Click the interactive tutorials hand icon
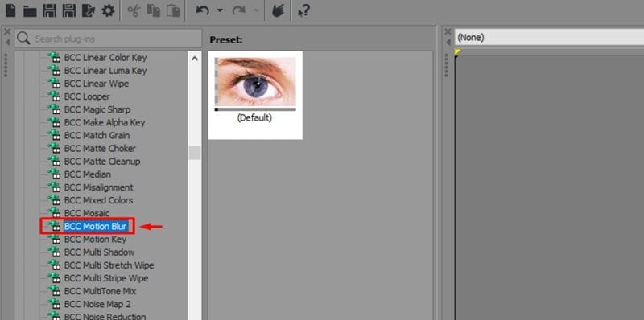Image resolution: width=644 pixels, height=320 pixels. click(x=279, y=10)
